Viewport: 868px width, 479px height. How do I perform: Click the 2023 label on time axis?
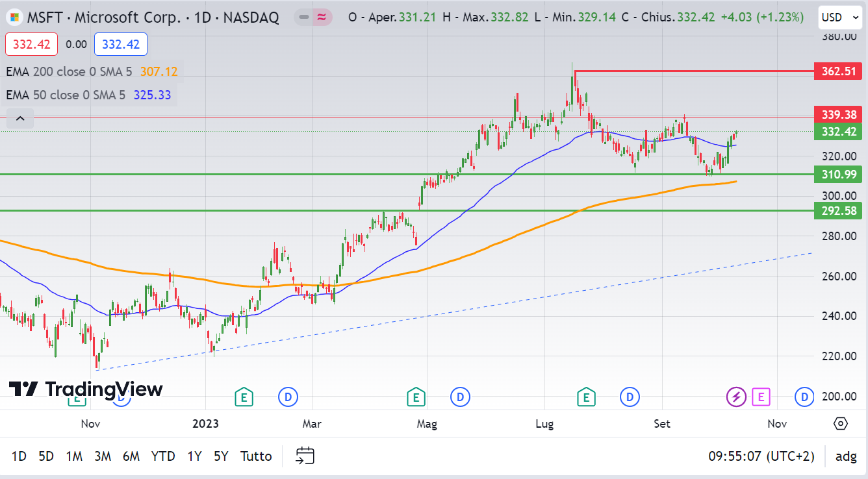click(205, 424)
